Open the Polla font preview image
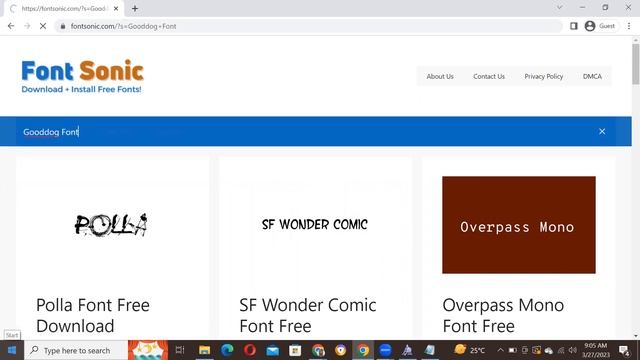Viewport: 640px width, 360px height. [111, 224]
